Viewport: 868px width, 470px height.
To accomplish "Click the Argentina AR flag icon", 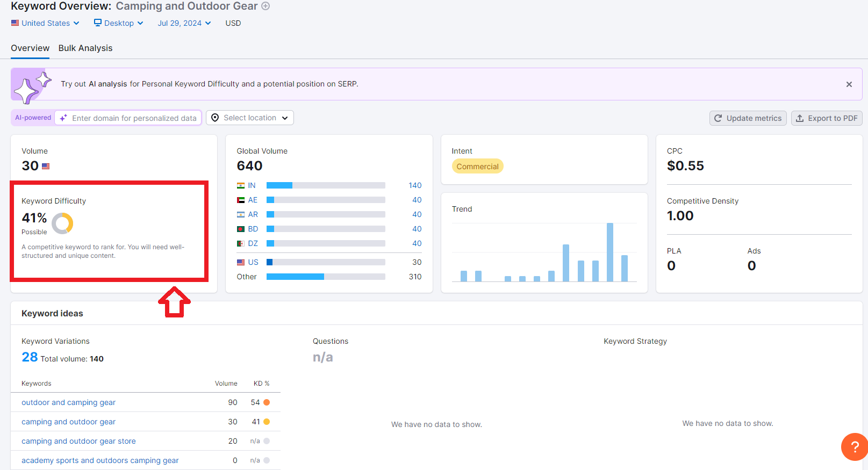I will tap(241, 214).
